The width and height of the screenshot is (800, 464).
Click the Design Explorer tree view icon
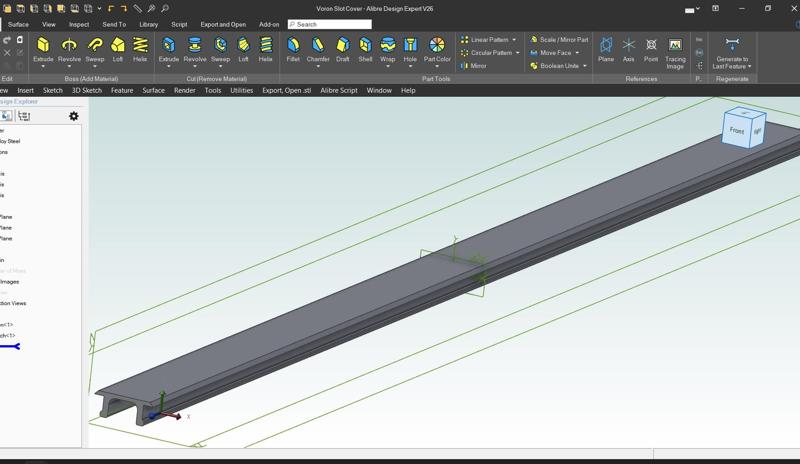tap(24, 116)
